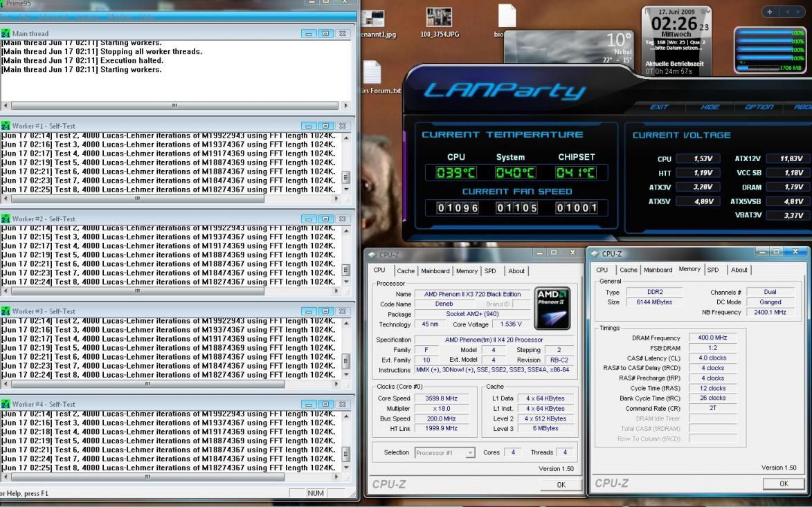Screen dimensions: 812x507
Task: Click 'Execution halted.' line in Main thread
Action: pyautogui.click(x=82, y=61)
